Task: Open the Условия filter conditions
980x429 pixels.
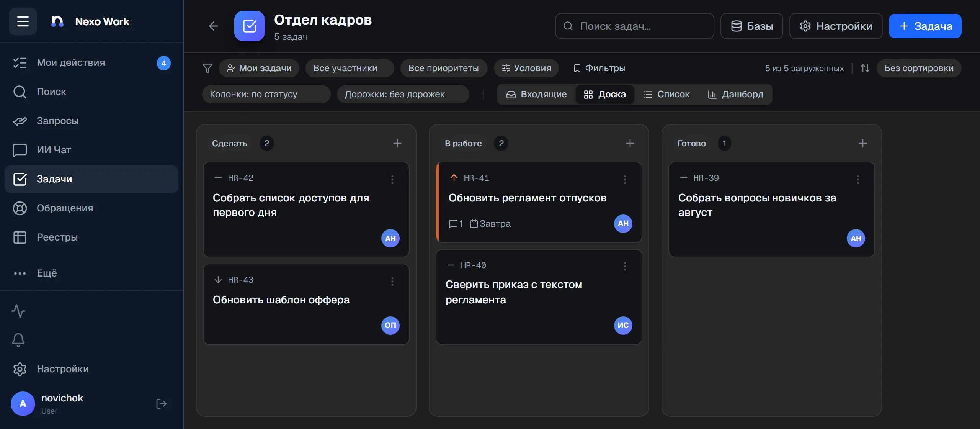Action: [x=526, y=68]
